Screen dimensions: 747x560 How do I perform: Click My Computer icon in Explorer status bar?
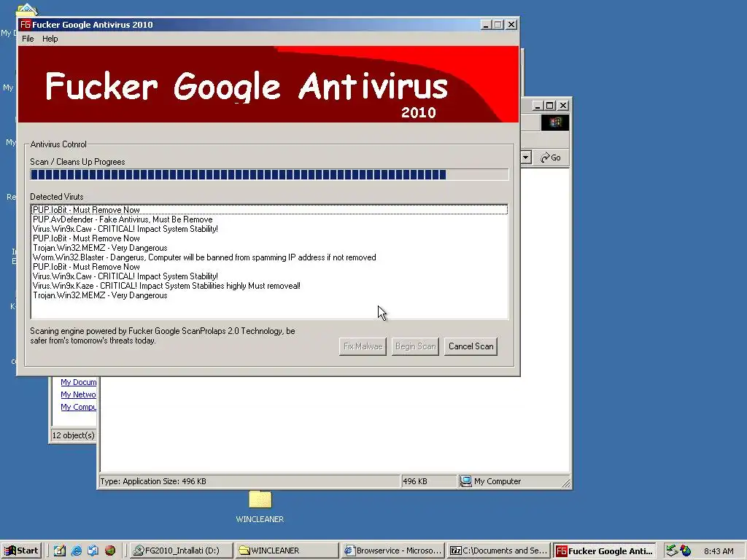click(465, 481)
